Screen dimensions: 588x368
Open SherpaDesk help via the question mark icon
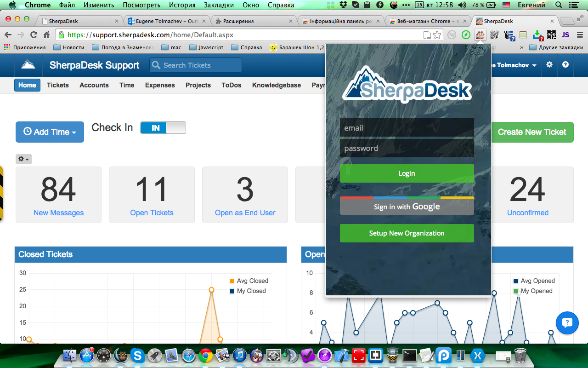(x=566, y=65)
